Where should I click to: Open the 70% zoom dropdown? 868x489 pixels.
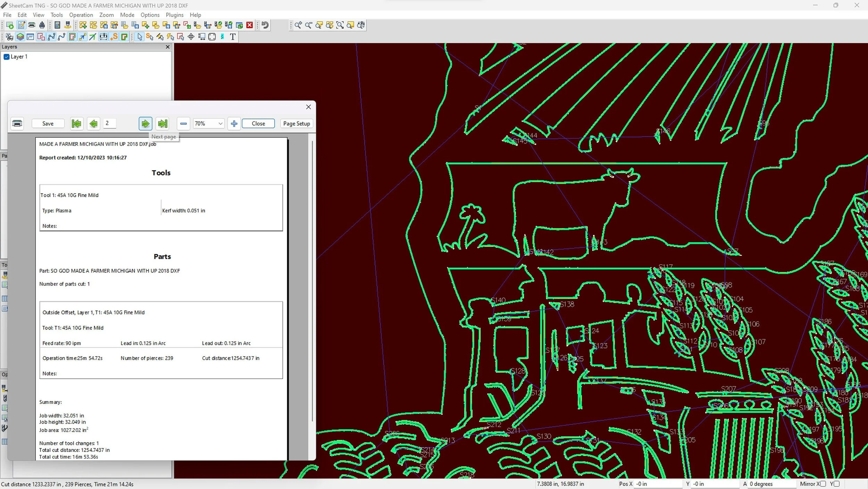coord(220,123)
